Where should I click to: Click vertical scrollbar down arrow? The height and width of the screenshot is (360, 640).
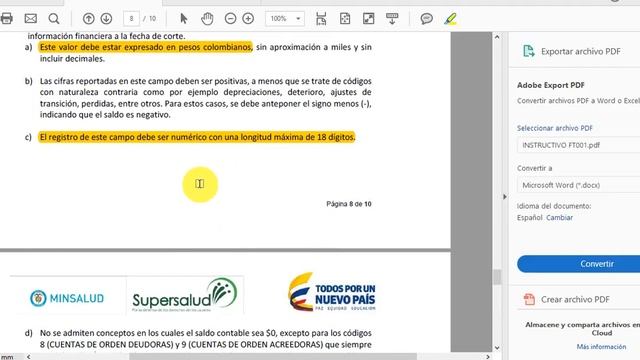(497, 348)
